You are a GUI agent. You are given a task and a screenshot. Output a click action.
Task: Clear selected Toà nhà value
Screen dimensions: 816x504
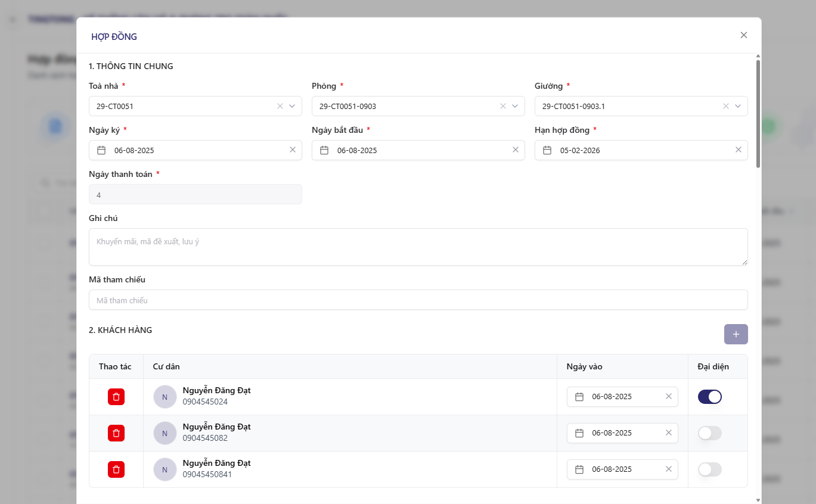tap(280, 106)
